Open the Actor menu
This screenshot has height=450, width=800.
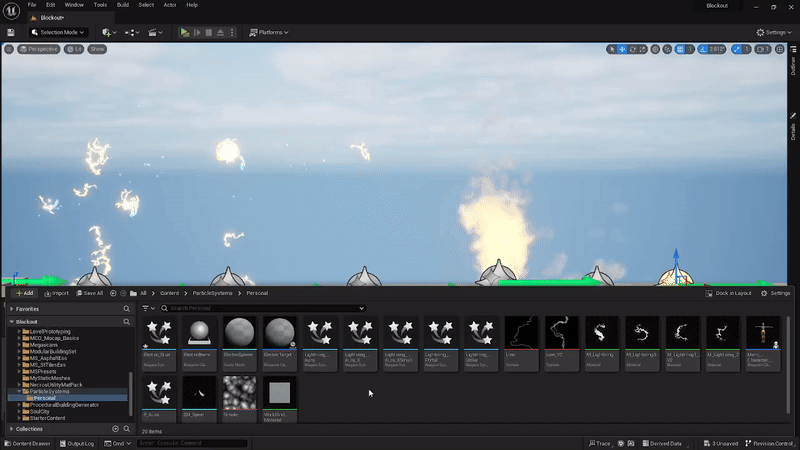(168, 5)
